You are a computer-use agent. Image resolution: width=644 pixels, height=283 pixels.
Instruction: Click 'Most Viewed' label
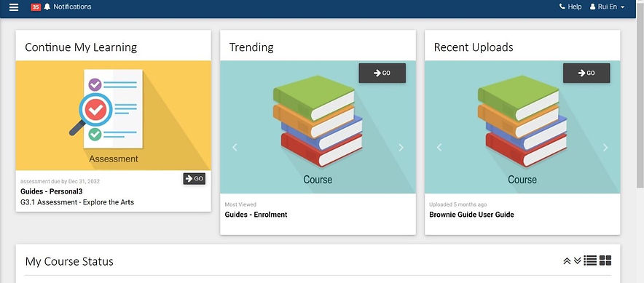pyautogui.click(x=240, y=204)
